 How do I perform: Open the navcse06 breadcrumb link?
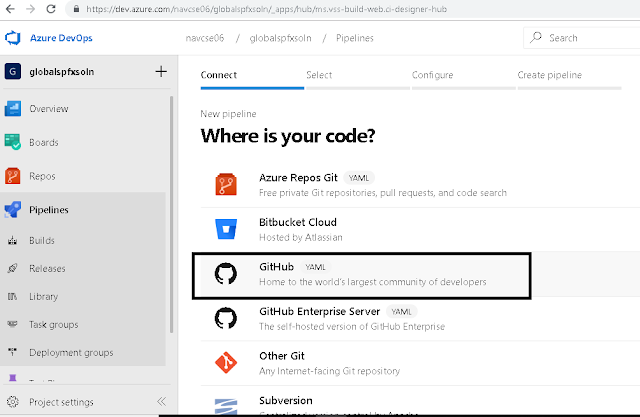[x=204, y=38]
